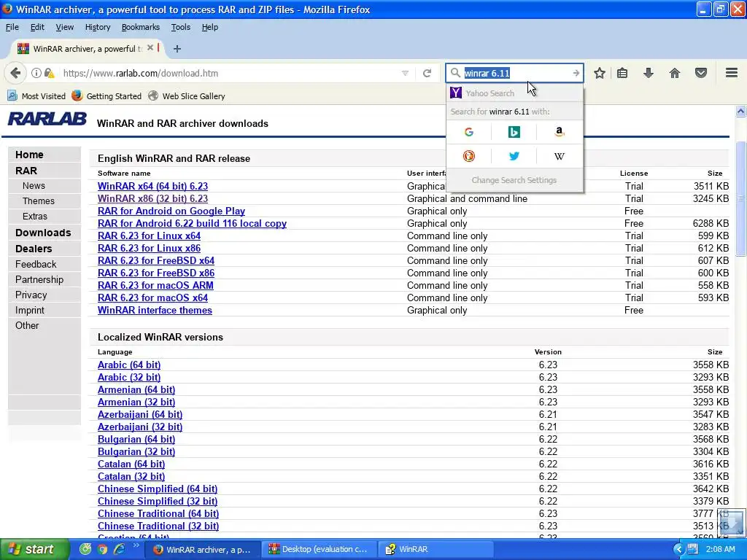Image resolution: width=747 pixels, height=560 pixels.
Task: Download WinRAR x86 (32 bit) 6.23
Action: [x=153, y=198]
